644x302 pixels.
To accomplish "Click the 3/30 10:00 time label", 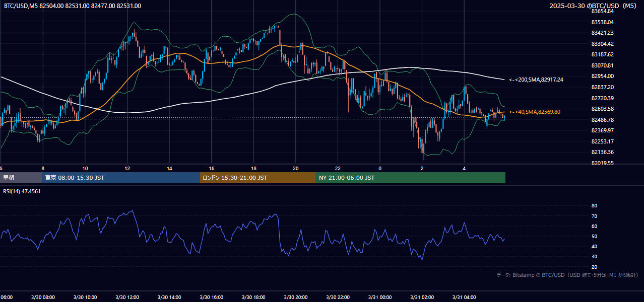I will tap(85, 297).
